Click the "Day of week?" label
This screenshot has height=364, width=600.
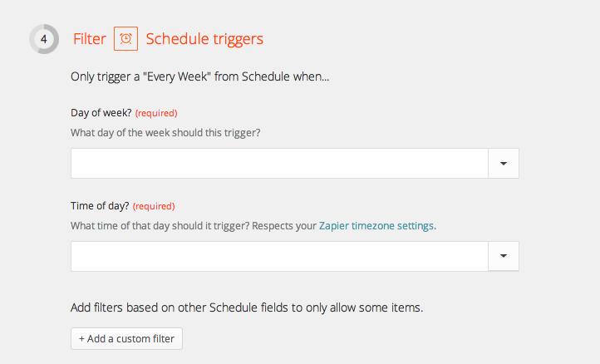[x=101, y=113]
